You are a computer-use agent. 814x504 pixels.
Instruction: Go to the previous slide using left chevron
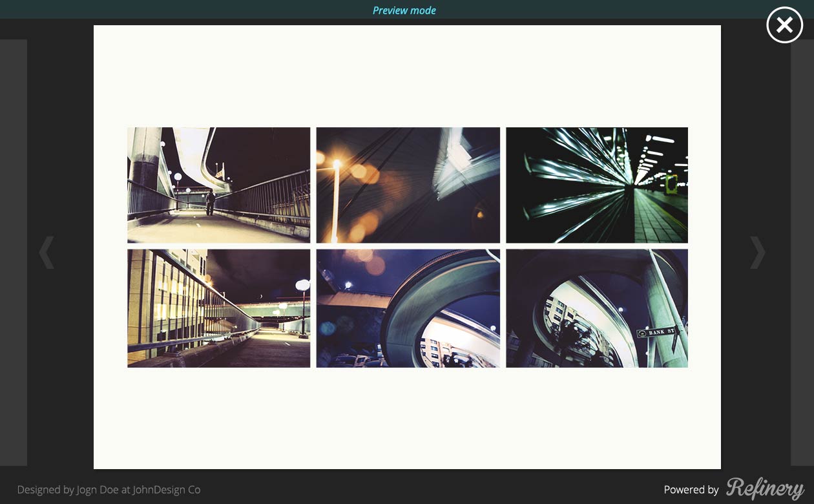(47, 252)
